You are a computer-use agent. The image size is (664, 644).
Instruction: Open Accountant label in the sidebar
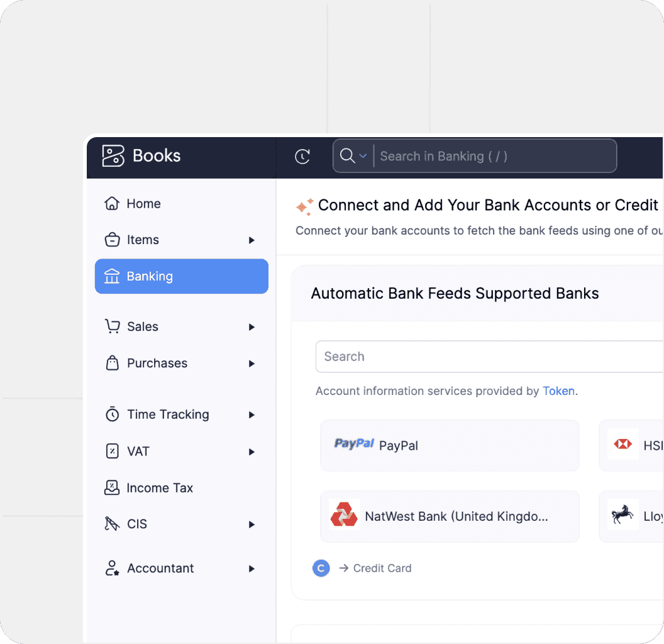[x=160, y=568]
